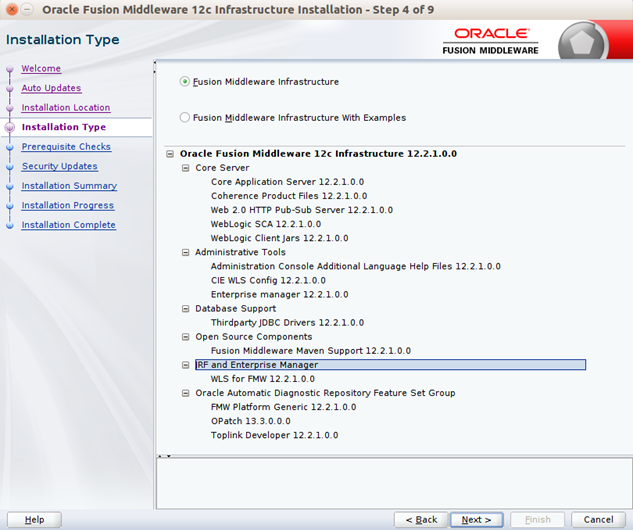Click the message pane below the tree
Image resolution: width=633 pixels, height=530 pixels.
click(394, 483)
